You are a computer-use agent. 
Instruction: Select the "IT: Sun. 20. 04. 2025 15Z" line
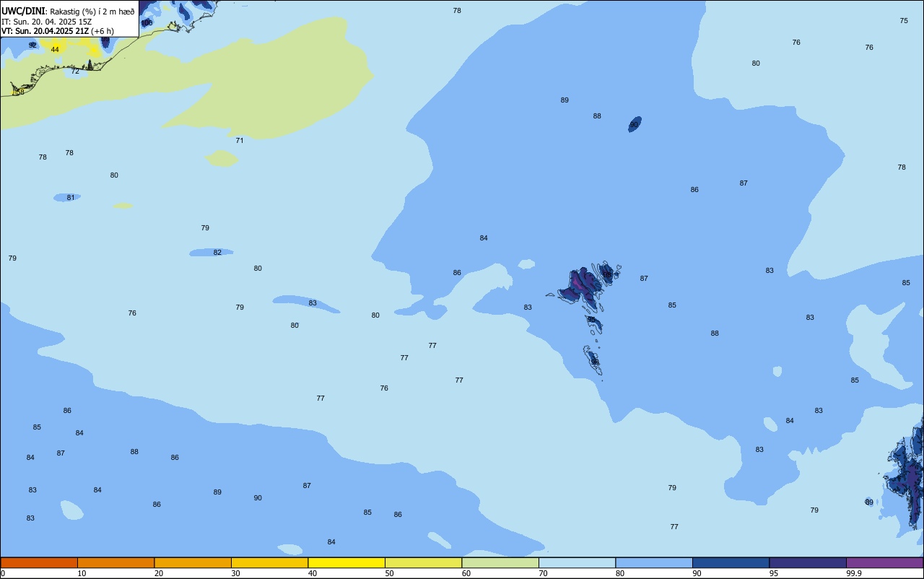46,22
